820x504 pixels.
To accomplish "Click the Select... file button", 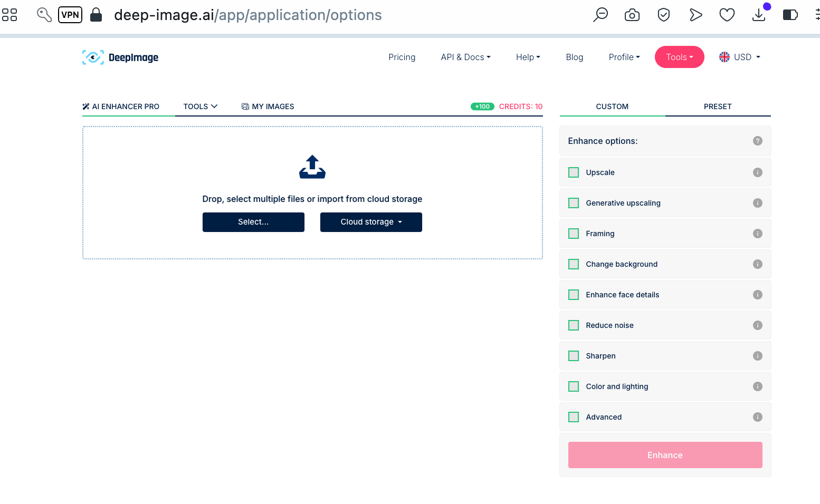I will [x=253, y=222].
